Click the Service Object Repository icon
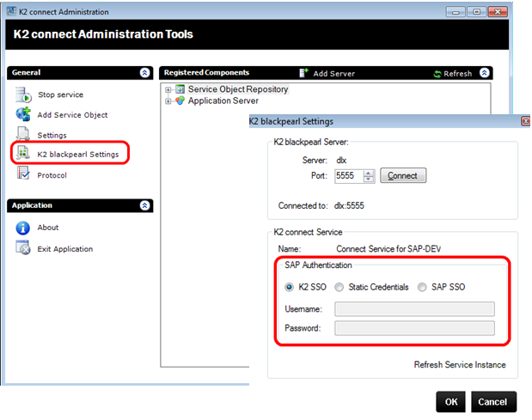 [180, 89]
